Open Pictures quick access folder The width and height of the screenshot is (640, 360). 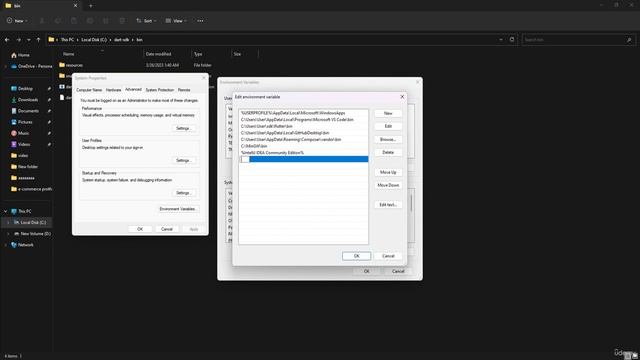[x=22, y=122]
